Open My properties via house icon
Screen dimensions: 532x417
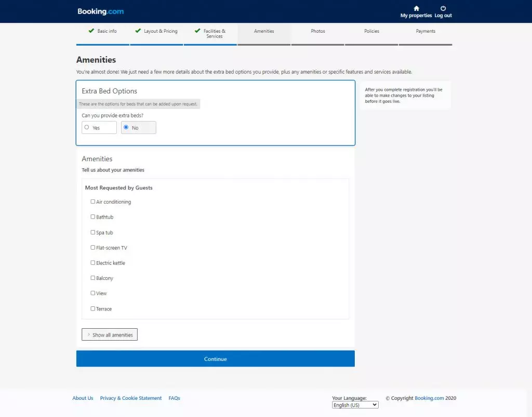[416, 8]
